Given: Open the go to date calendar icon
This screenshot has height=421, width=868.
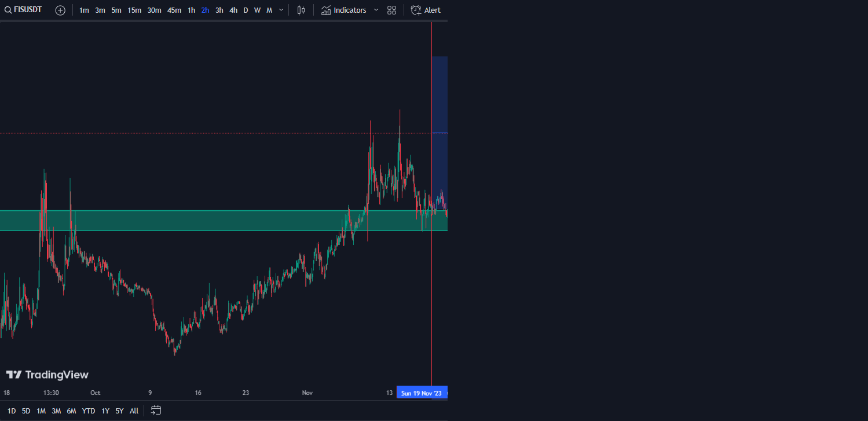Looking at the screenshot, I should [156, 411].
